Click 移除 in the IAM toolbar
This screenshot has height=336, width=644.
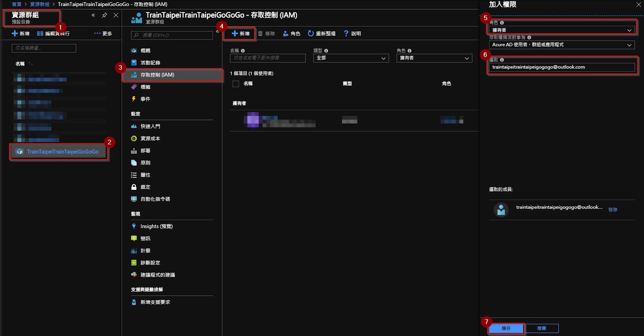(x=266, y=33)
